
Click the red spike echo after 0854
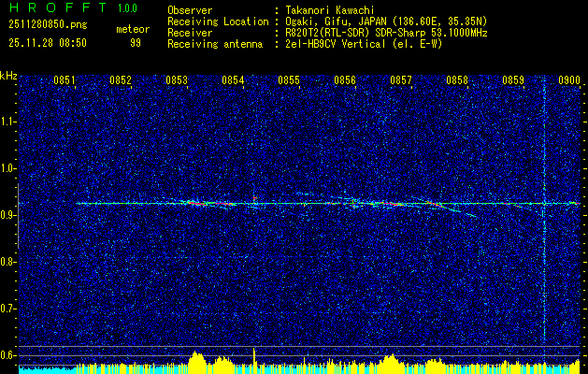point(254,195)
